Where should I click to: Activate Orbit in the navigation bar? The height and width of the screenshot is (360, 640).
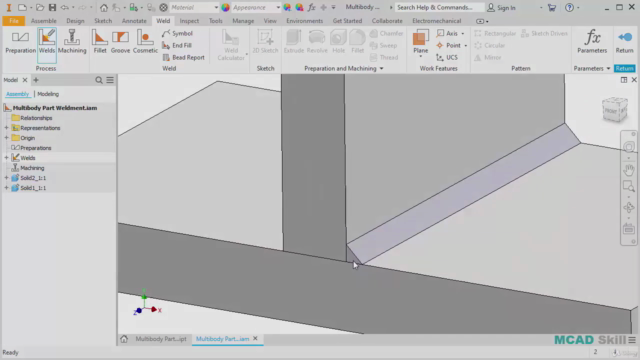click(629, 207)
